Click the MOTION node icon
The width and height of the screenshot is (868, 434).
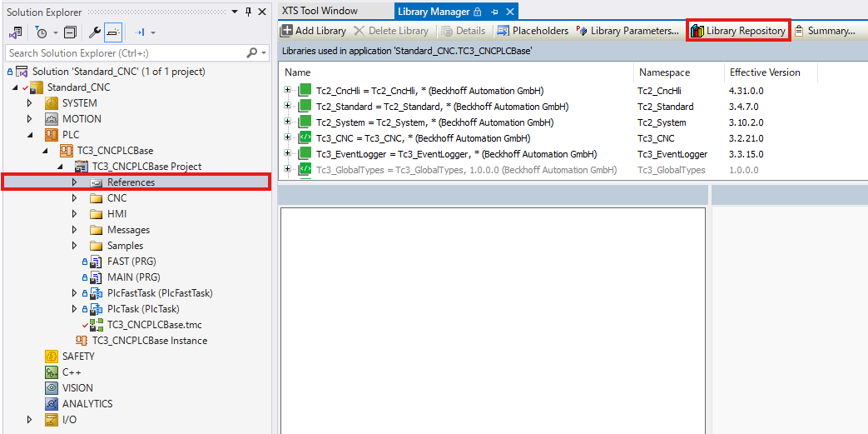52,118
